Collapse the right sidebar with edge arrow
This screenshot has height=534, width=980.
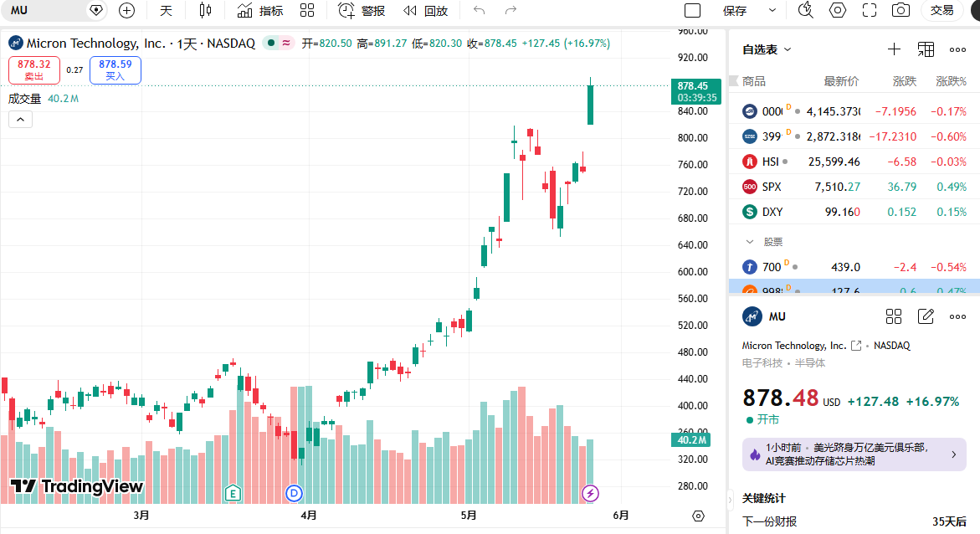[x=730, y=500]
